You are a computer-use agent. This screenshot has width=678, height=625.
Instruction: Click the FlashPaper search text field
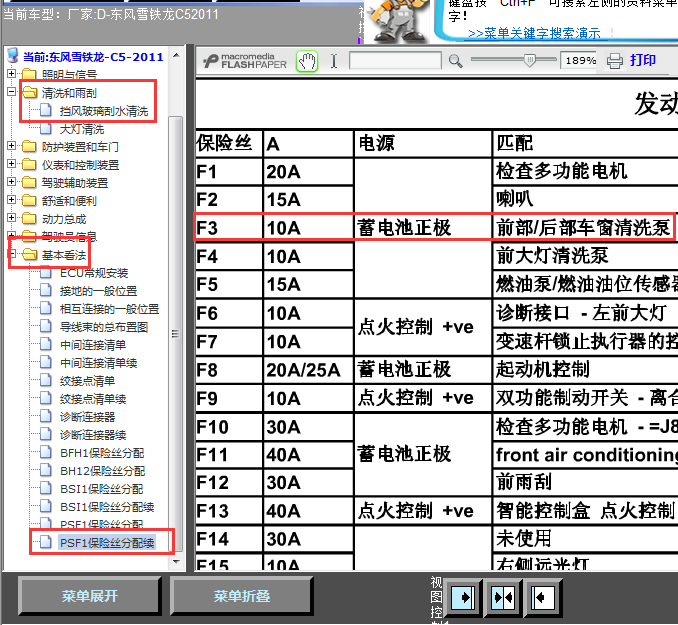[x=395, y=61]
